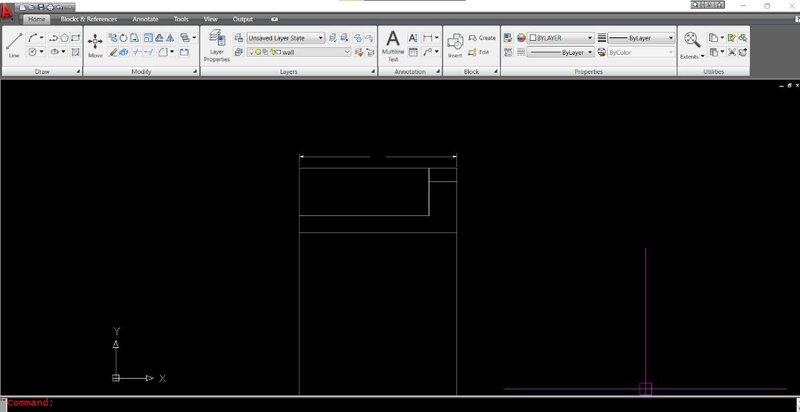Image resolution: width=800 pixels, height=412 pixels.
Task: Click the Plot printer icon in quick access toolbar
Action: click(49, 7)
